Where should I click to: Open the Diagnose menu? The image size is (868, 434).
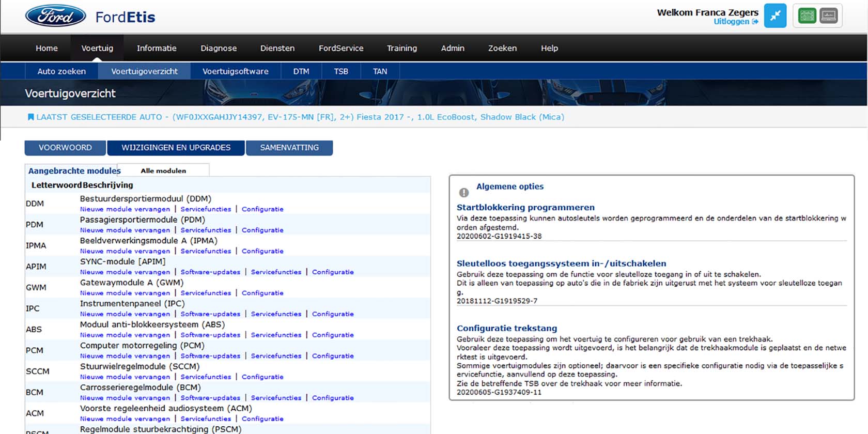point(219,48)
